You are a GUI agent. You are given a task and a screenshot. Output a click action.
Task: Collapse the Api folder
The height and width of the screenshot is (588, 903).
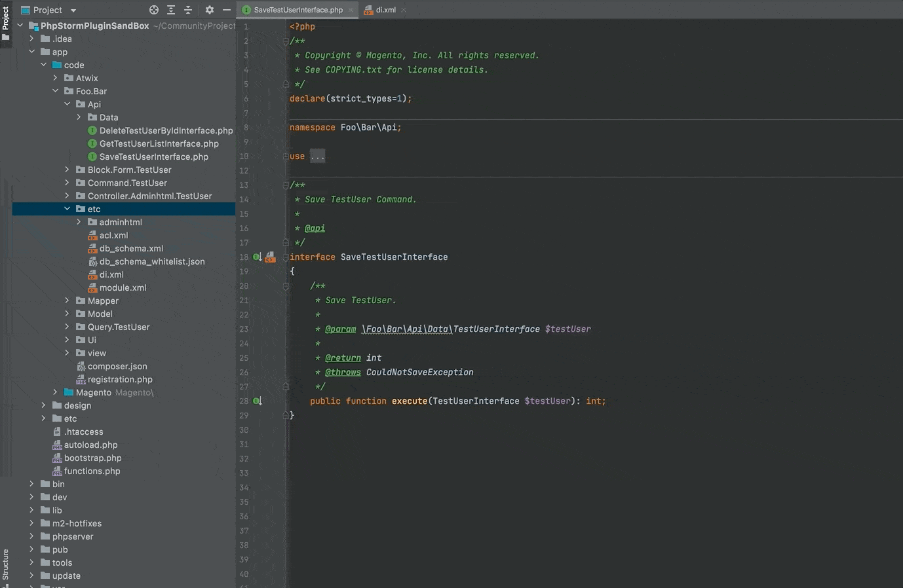pos(67,104)
